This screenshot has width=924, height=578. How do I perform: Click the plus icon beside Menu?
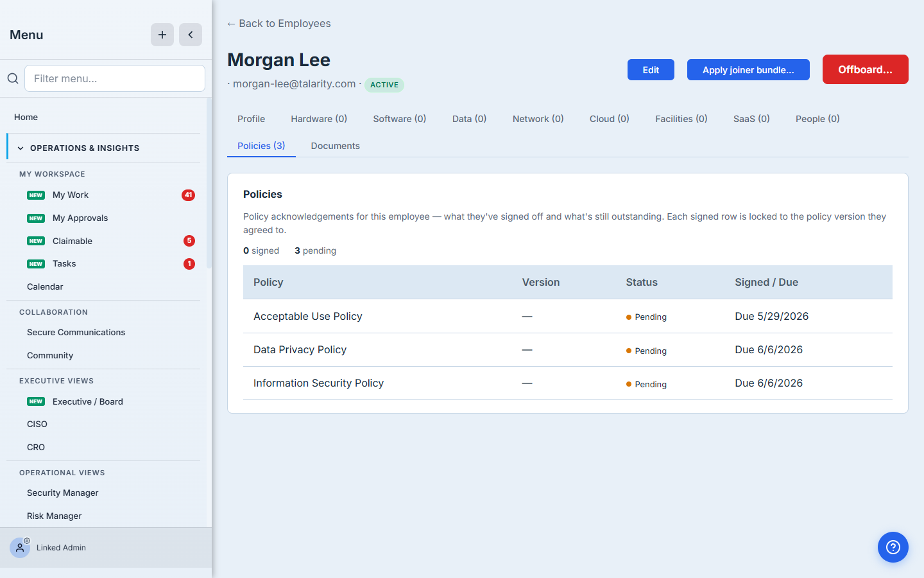tap(162, 35)
